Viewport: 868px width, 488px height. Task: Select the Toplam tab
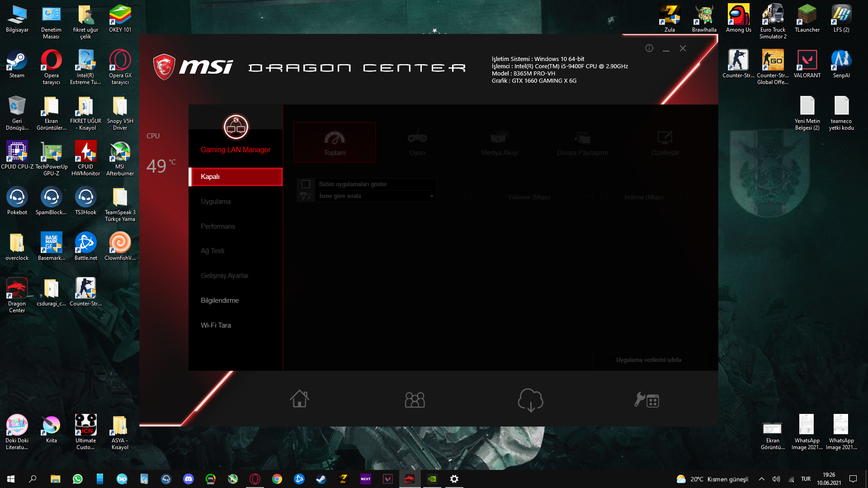(x=335, y=143)
